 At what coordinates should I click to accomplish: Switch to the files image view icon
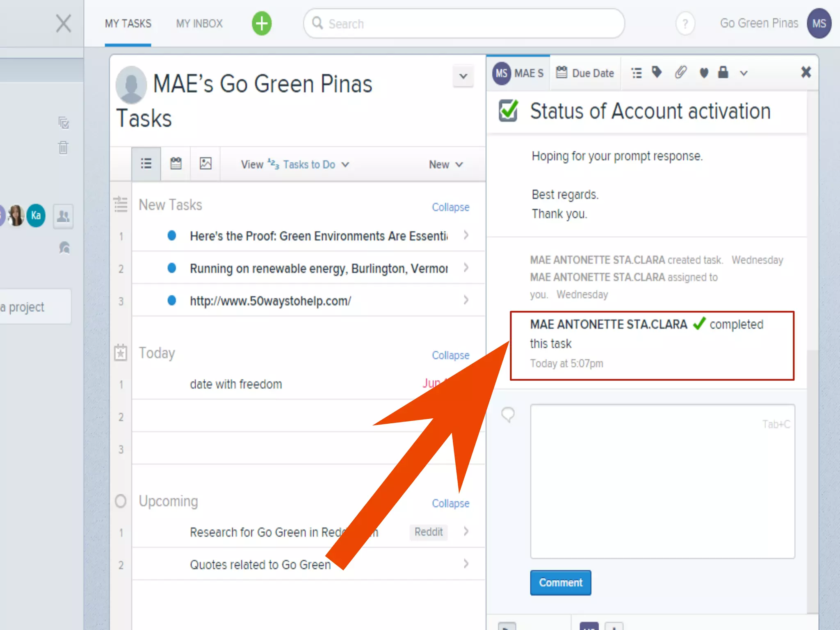point(205,164)
